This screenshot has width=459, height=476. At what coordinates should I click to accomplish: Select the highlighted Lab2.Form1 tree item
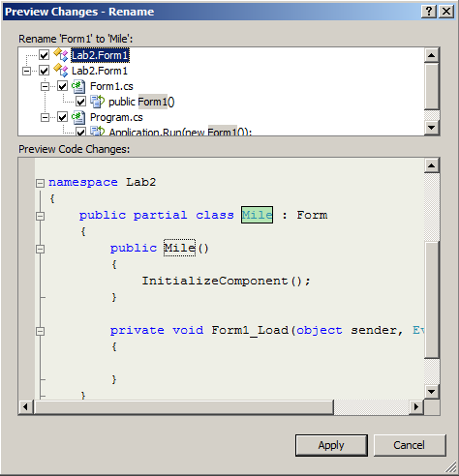click(x=100, y=55)
